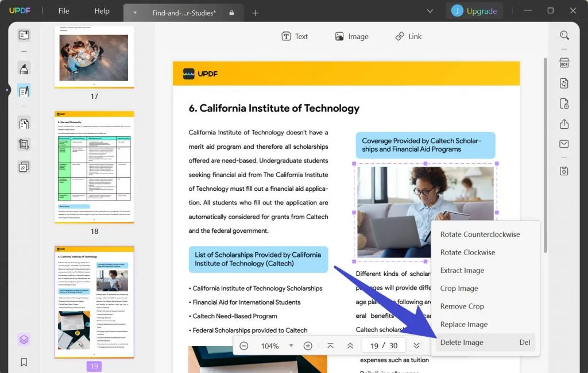Send the file via email icon
The image size is (588, 373).
564,144
